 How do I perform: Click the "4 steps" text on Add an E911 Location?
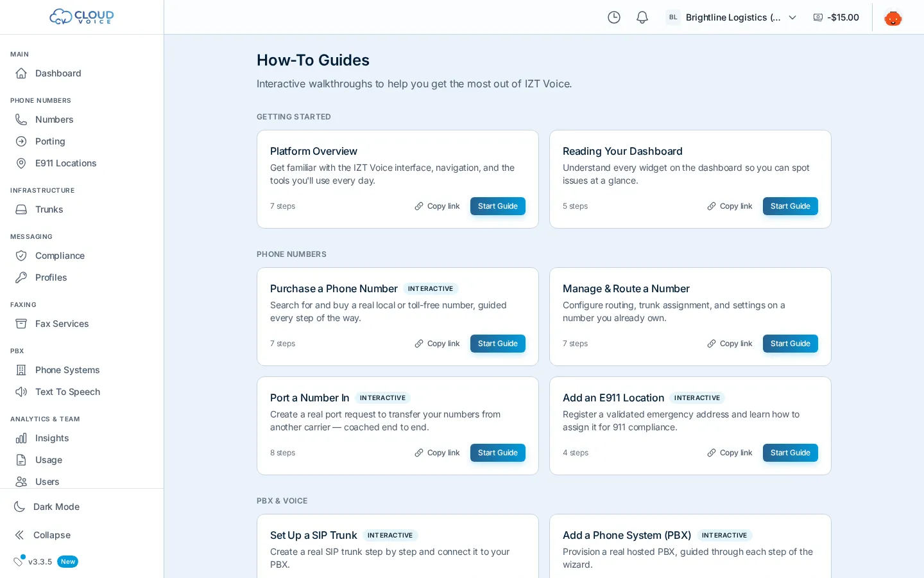[x=576, y=453]
